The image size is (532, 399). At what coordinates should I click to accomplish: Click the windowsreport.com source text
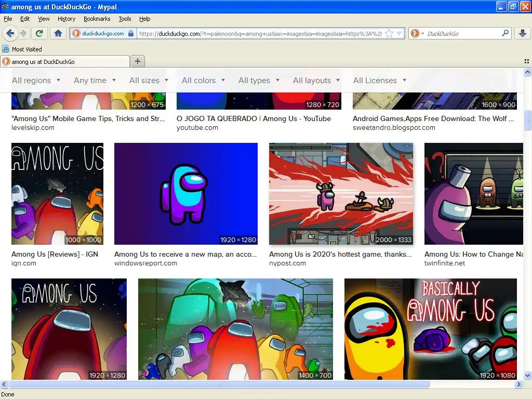[x=145, y=263]
